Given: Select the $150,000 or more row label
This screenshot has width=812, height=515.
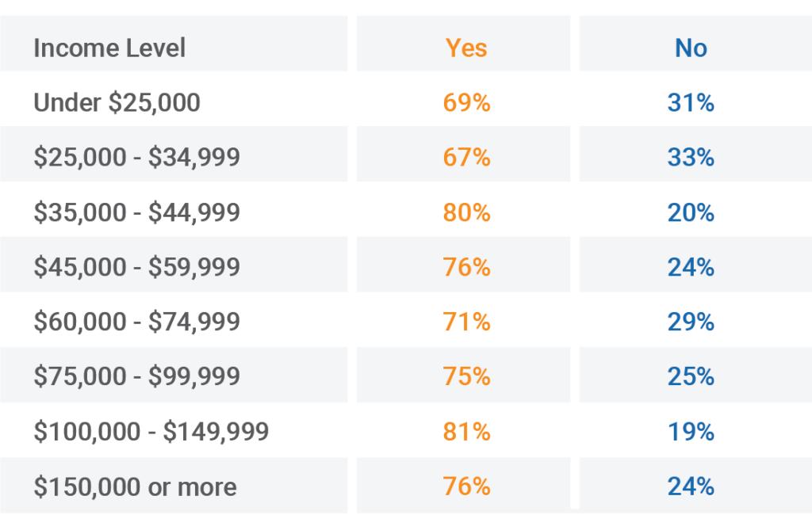Looking at the screenshot, I should tap(135, 487).
